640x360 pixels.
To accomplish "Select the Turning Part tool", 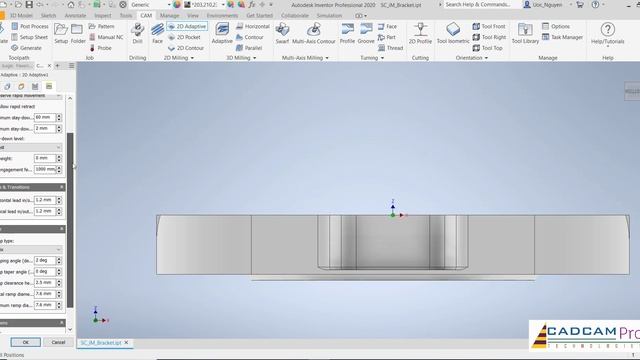I will click(387, 37).
